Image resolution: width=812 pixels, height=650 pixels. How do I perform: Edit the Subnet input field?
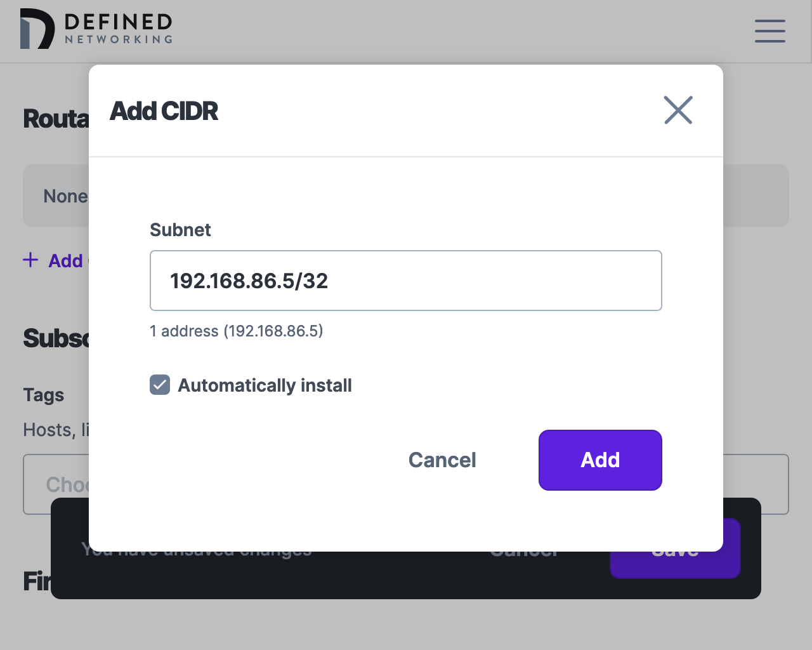tap(405, 281)
